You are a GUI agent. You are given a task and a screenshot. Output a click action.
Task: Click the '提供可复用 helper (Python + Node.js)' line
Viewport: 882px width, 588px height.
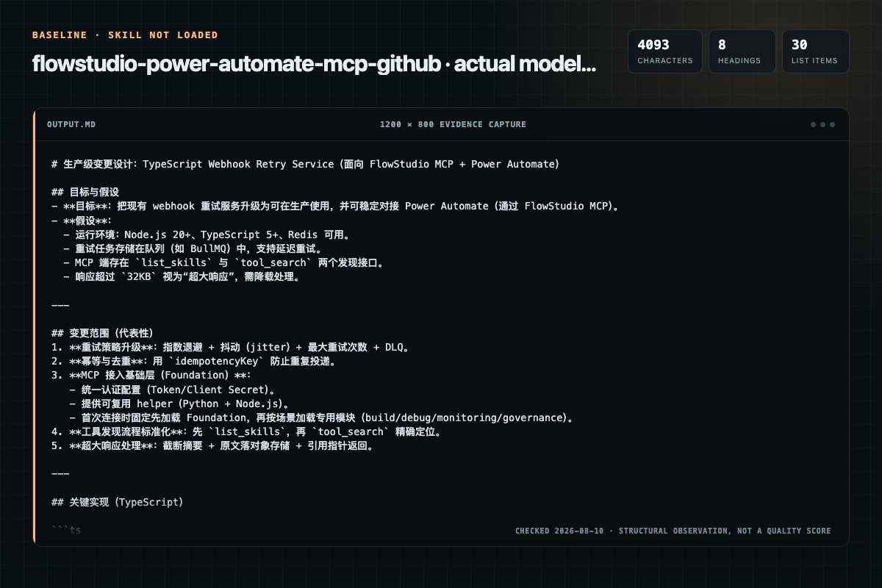pyautogui.click(x=179, y=404)
